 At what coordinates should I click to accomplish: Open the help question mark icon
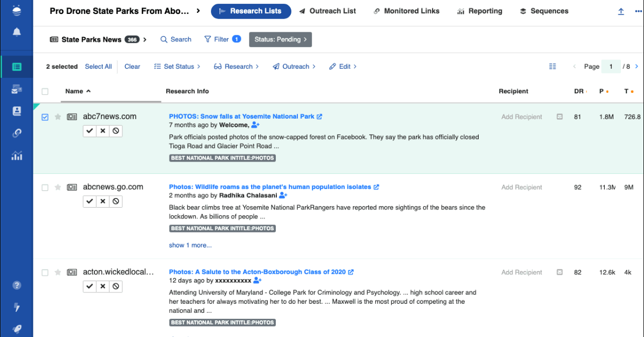tap(17, 285)
